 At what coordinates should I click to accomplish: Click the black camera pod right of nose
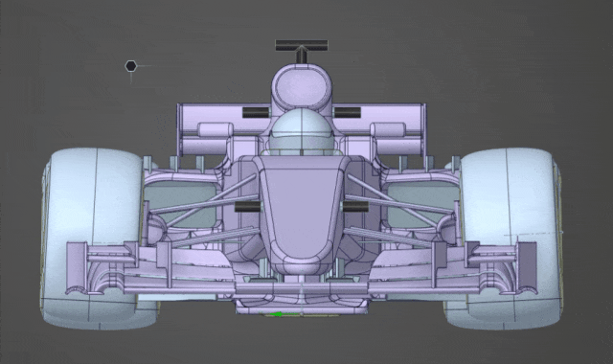pyautogui.click(x=355, y=207)
